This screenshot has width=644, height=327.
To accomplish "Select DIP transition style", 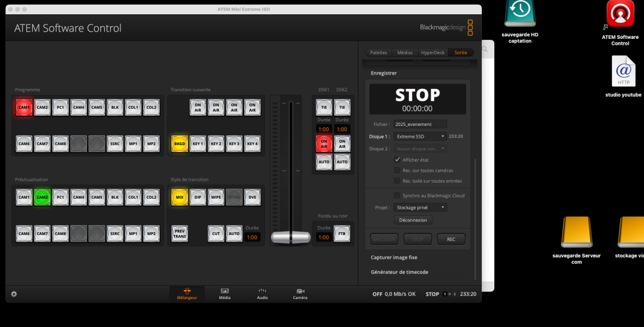I will [197, 197].
